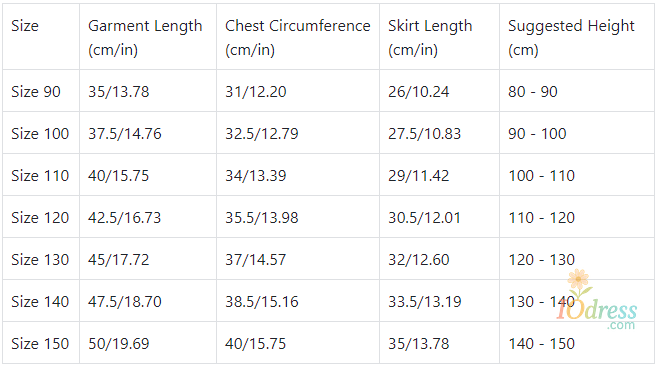Click the Chest Circumference column header
This screenshot has height=368, width=658.
click(298, 38)
